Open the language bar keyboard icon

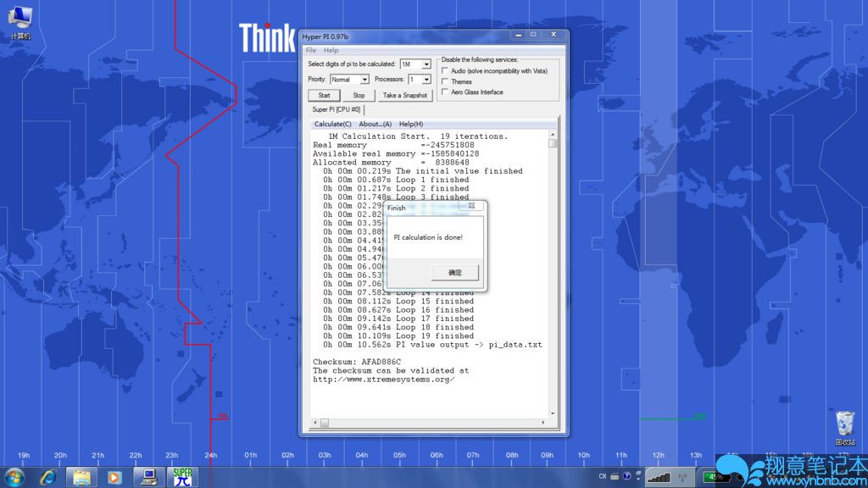tap(615, 476)
